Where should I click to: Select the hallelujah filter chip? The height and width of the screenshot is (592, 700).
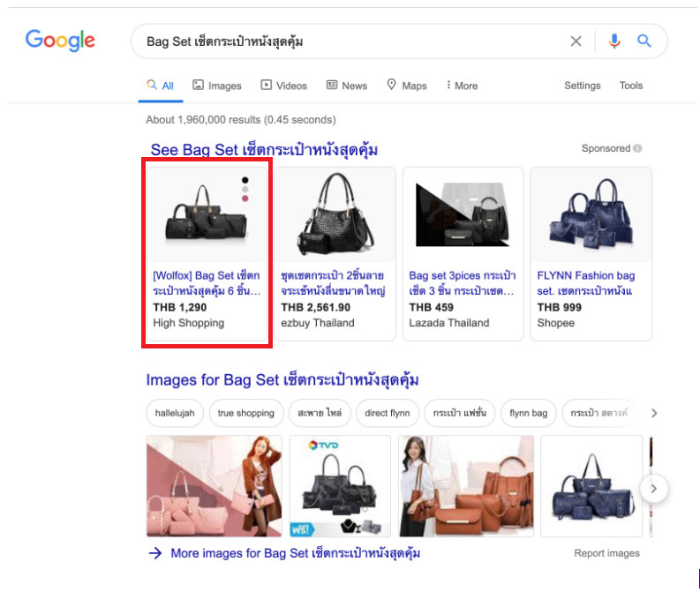pyautogui.click(x=175, y=413)
